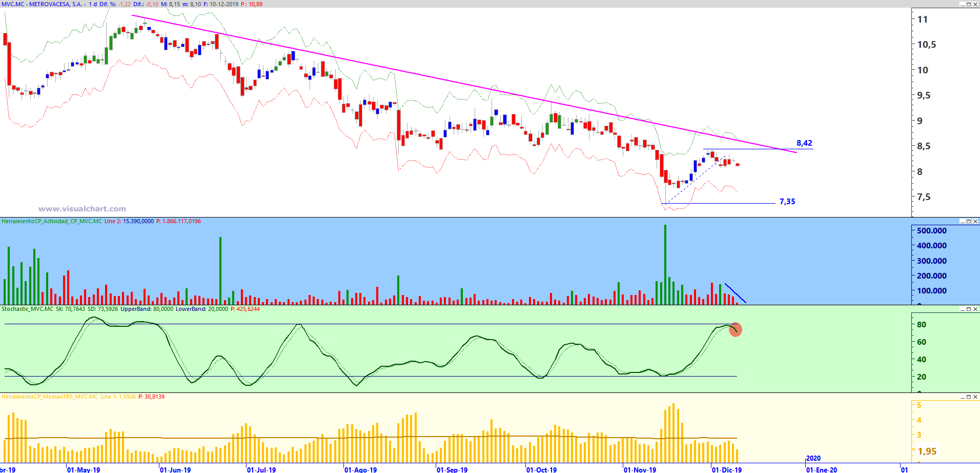980x473 pixels.
Task: Click the '01-Ago-19' date axis label
Action: 360,469
